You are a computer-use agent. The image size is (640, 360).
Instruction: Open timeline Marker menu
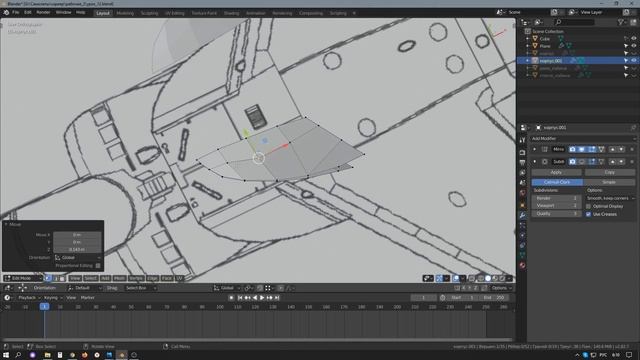click(x=88, y=298)
